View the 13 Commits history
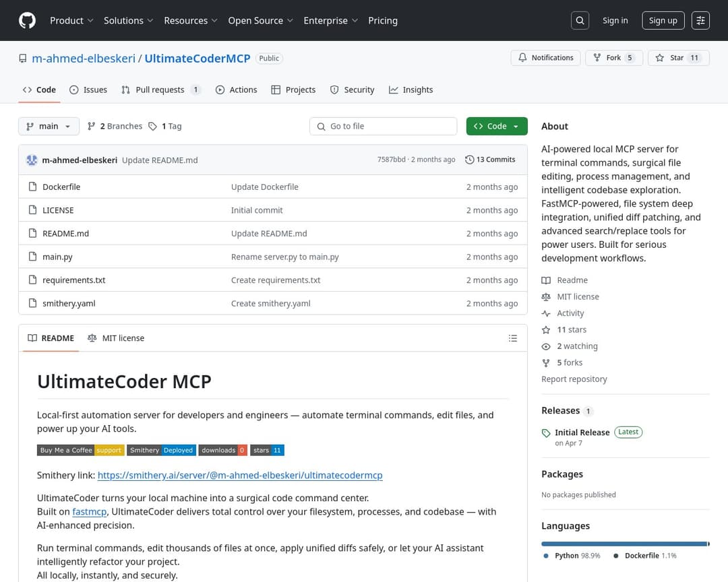Screen dimensions: 728x582 490,160
